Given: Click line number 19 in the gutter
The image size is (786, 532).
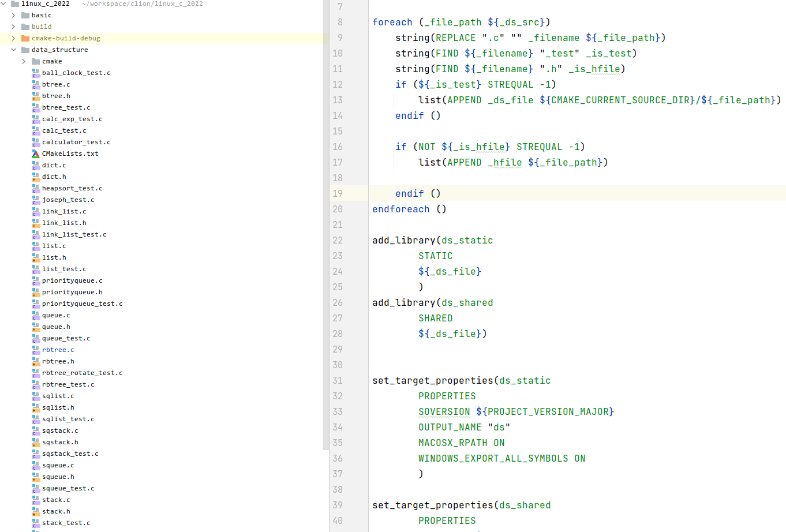Looking at the screenshot, I should coord(338,193).
